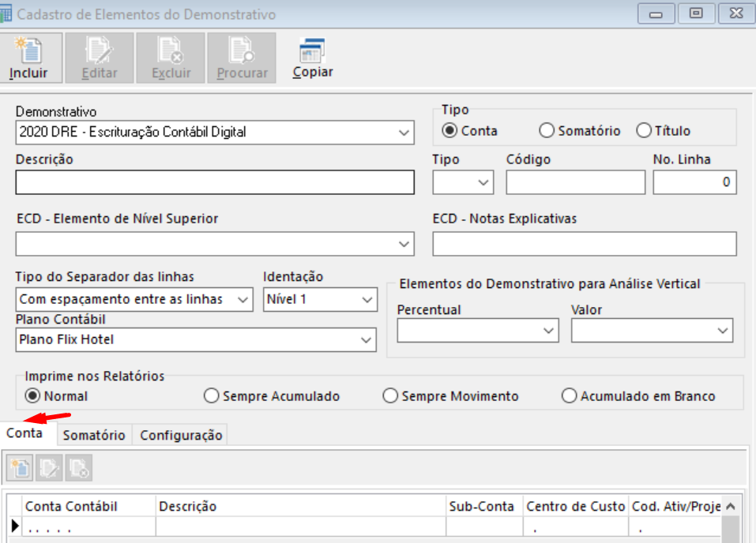The image size is (756, 543).
Task: Click the add account icon in Conta tab
Action: (x=20, y=468)
